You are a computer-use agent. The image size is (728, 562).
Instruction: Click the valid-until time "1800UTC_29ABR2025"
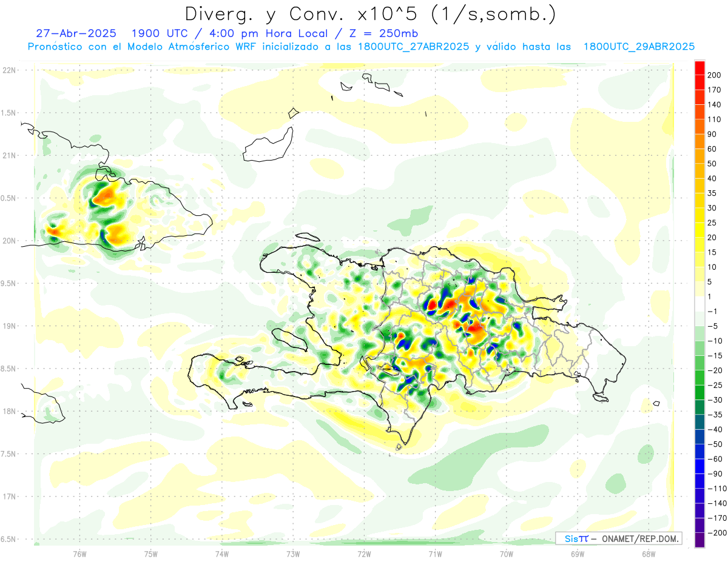coord(638,47)
